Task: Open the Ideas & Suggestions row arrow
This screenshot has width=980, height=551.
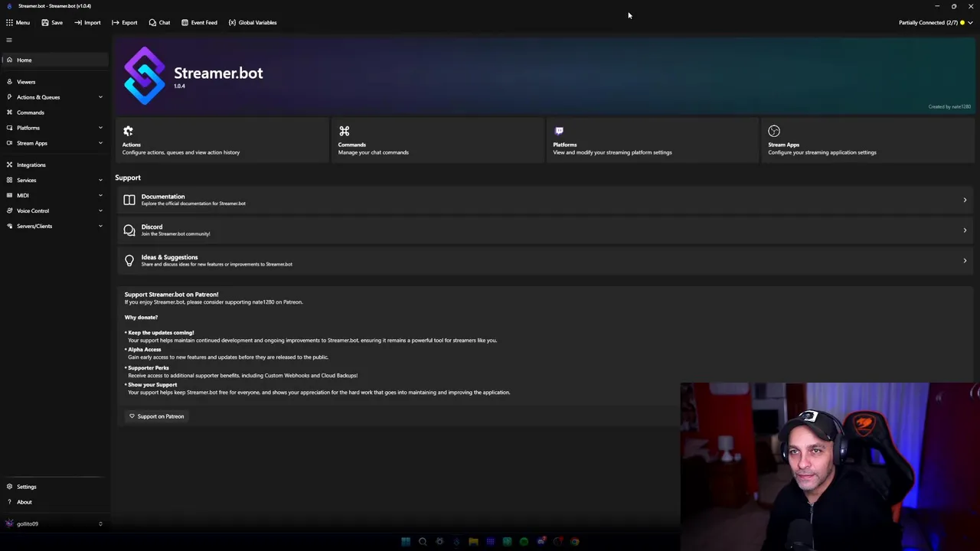Action: point(965,261)
